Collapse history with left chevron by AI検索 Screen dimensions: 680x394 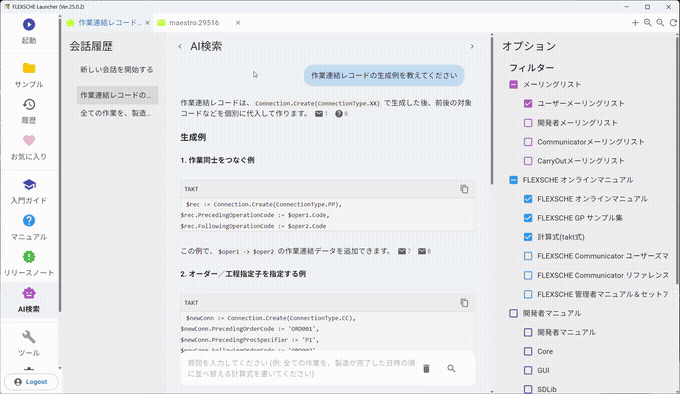point(180,46)
